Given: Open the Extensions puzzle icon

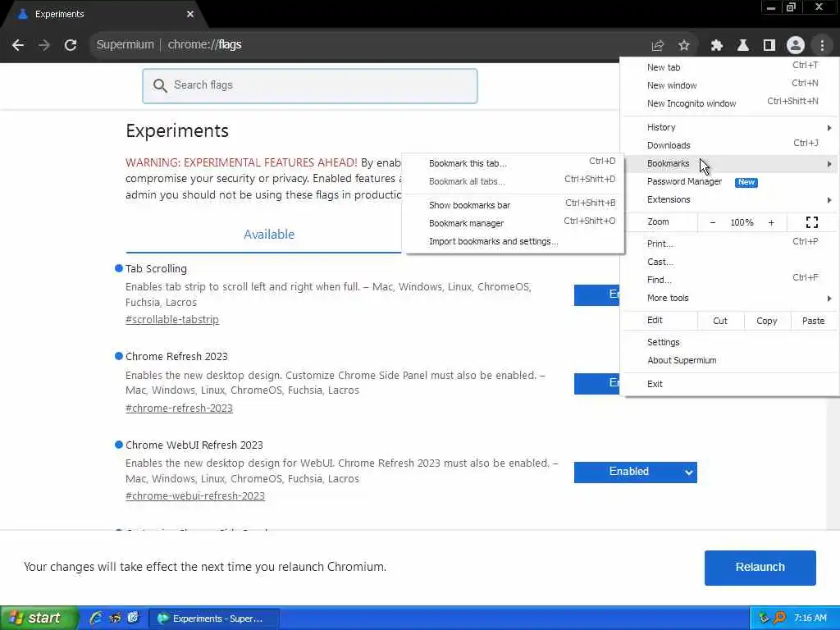Looking at the screenshot, I should (716, 46).
